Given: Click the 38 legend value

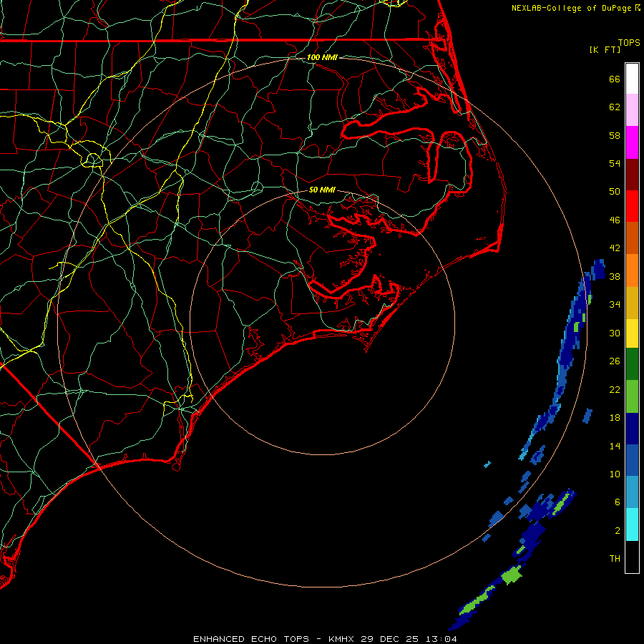Looking at the screenshot, I should coord(615,276).
